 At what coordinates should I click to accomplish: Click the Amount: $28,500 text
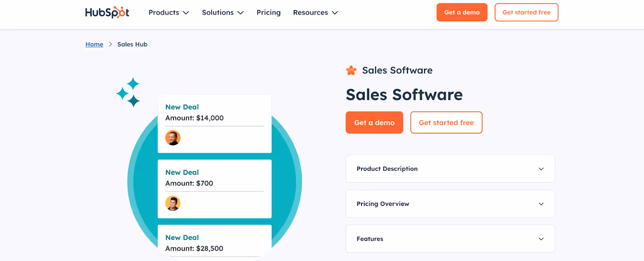pos(194,249)
